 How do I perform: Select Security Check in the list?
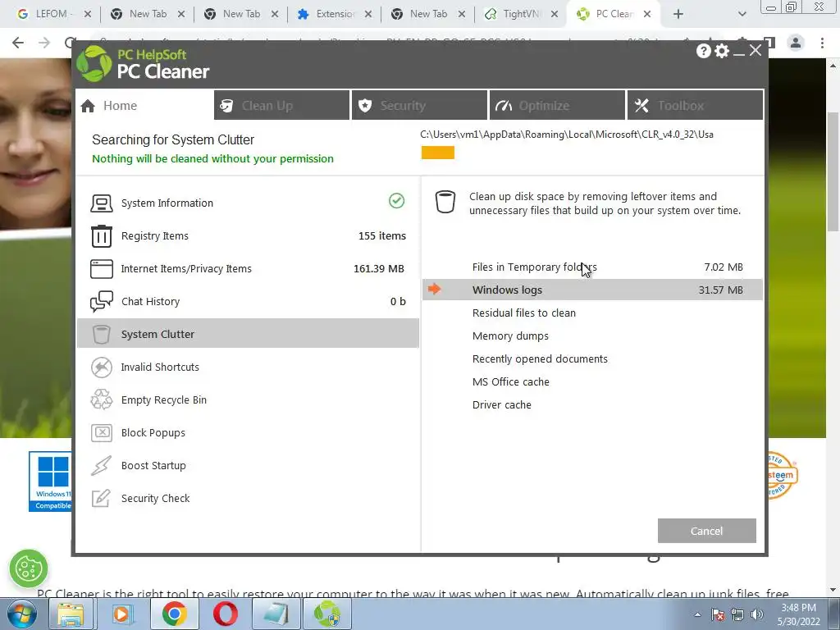248,498
